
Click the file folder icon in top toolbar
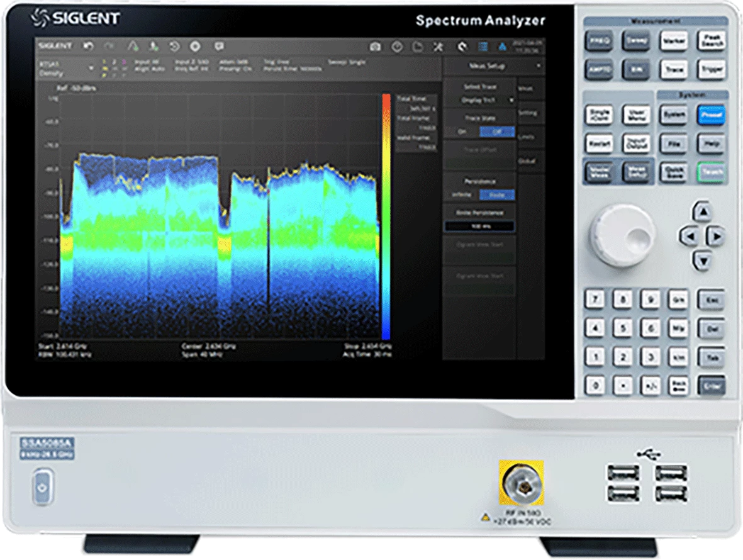pyautogui.click(x=417, y=47)
